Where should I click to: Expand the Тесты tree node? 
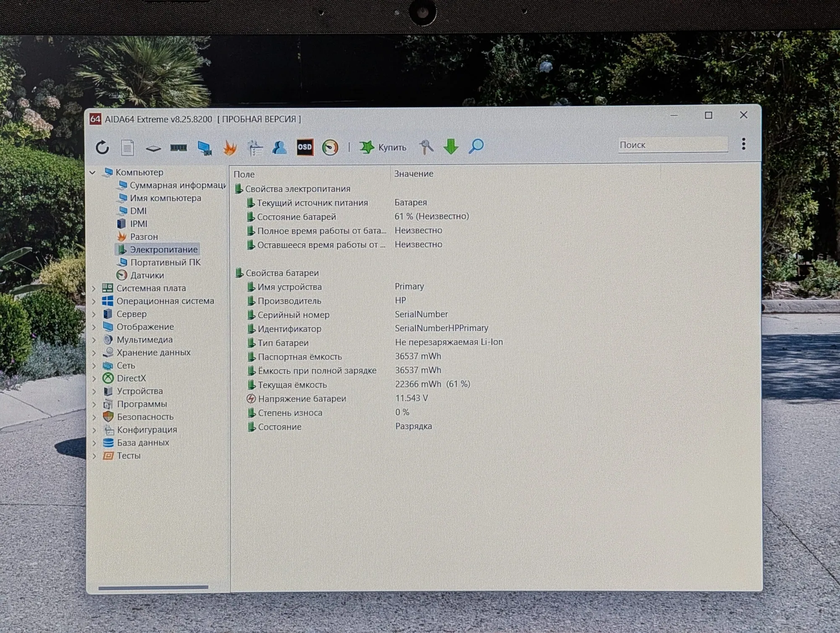pos(94,456)
